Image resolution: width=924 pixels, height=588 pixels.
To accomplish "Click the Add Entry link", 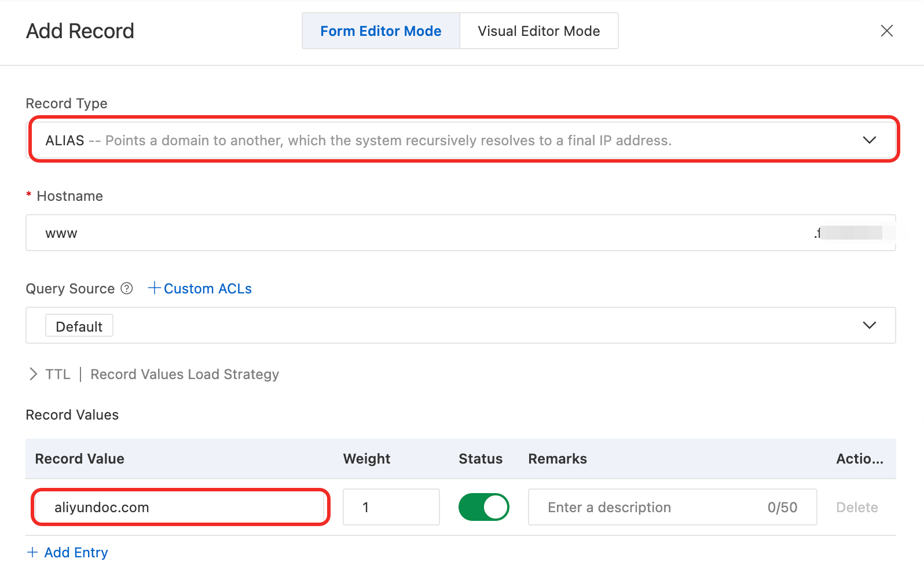I will [76, 553].
